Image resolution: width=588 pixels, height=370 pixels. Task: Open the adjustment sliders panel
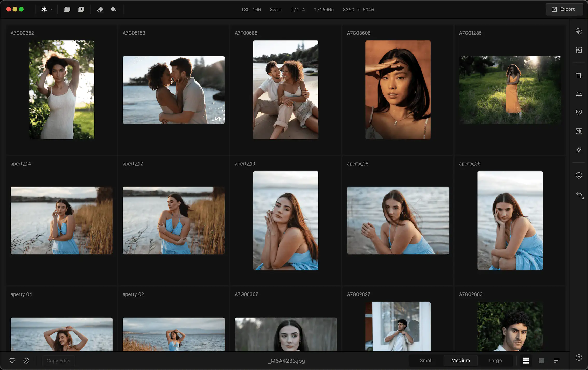pyautogui.click(x=579, y=94)
